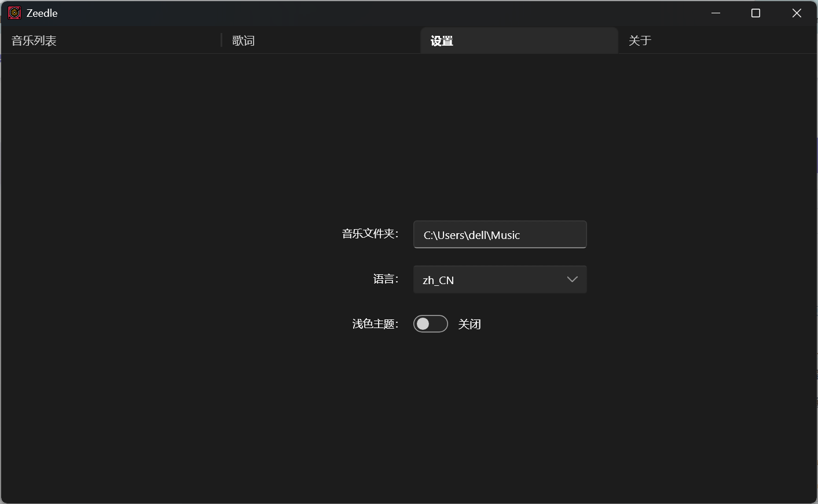Switch to the 音乐列表 tab
This screenshot has width=818, height=504.
pyautogui.click(x=34, y=41)
